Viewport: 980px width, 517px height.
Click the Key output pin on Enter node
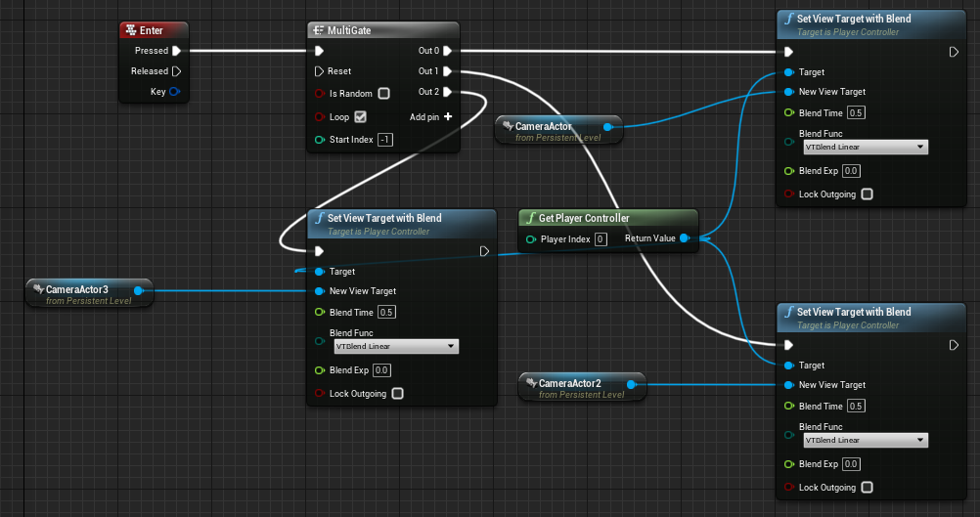point(175,91)
